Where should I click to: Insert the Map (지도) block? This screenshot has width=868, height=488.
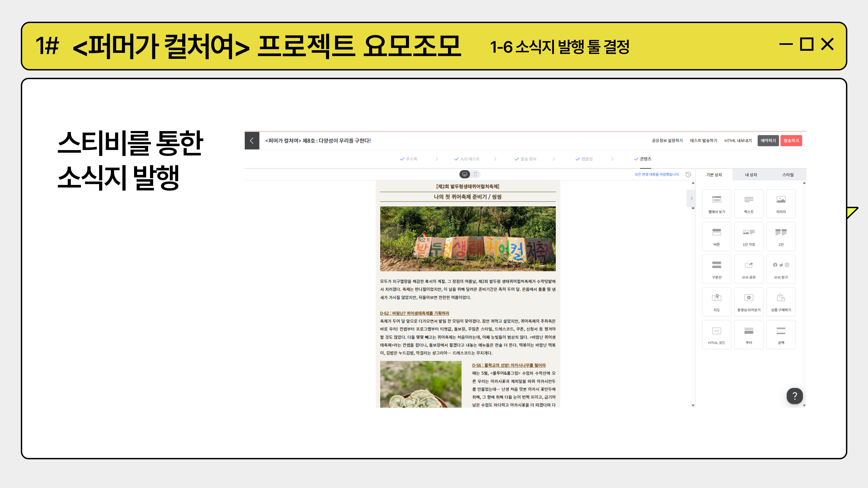[716, 302]
